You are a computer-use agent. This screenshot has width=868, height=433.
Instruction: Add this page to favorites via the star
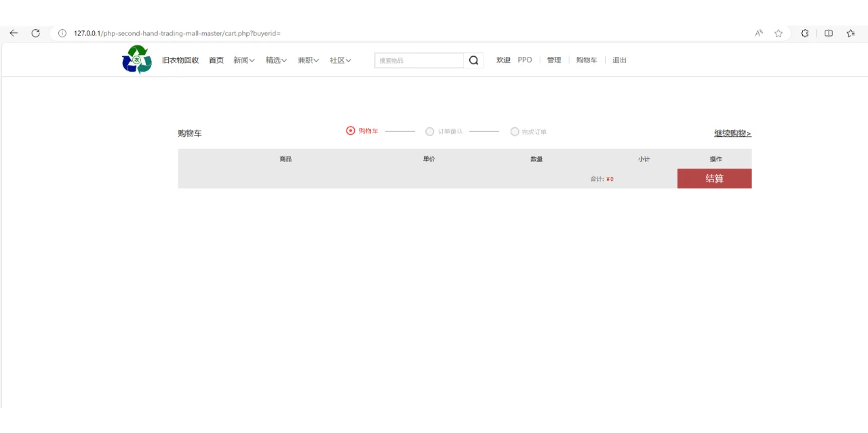click(x=778, y=33)
